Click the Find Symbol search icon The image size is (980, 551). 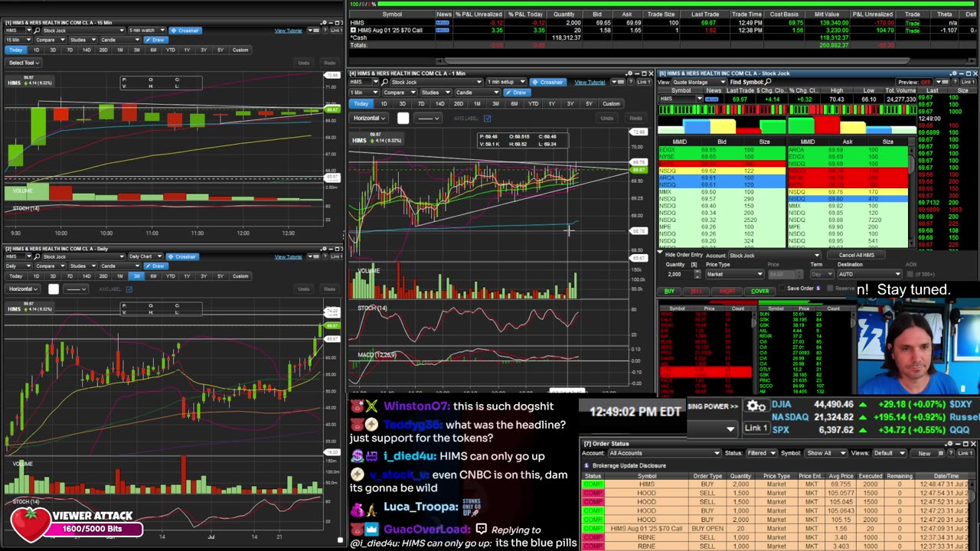768,81
